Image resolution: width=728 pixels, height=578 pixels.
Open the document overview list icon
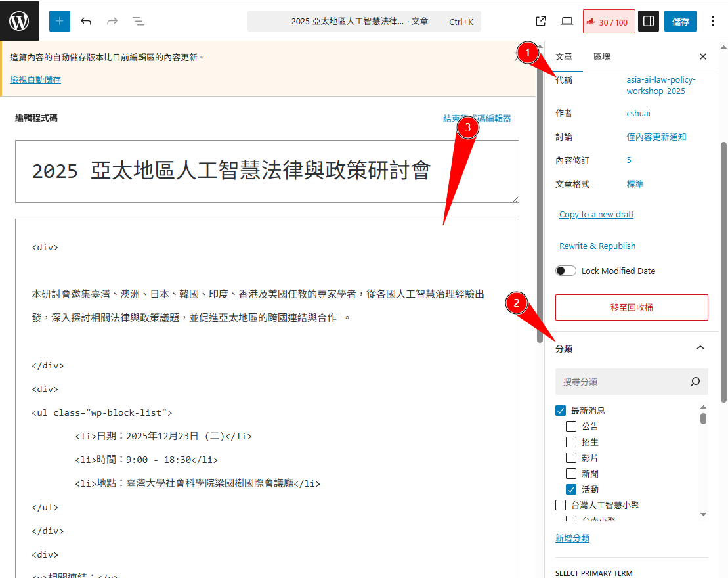tap(139, 21)
